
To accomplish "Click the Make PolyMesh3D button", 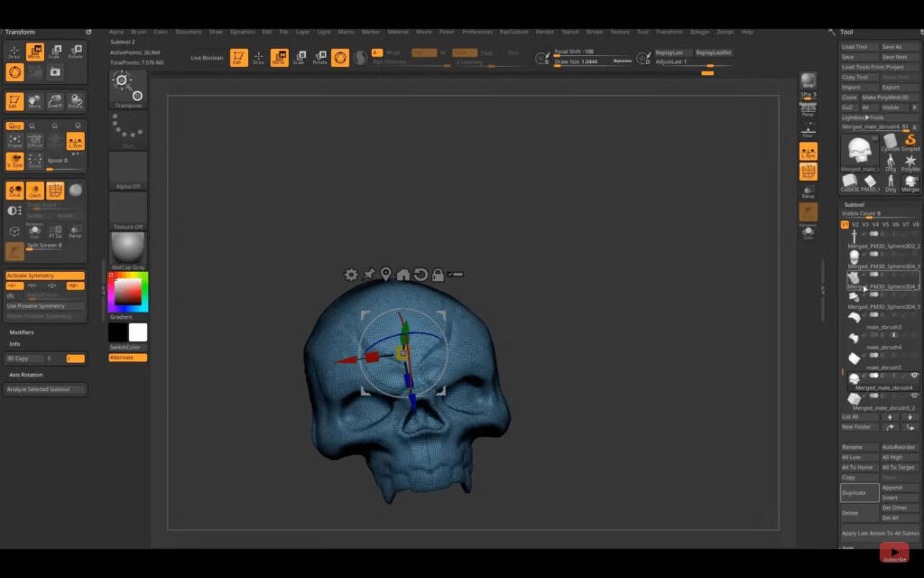I will pos(886,98).
